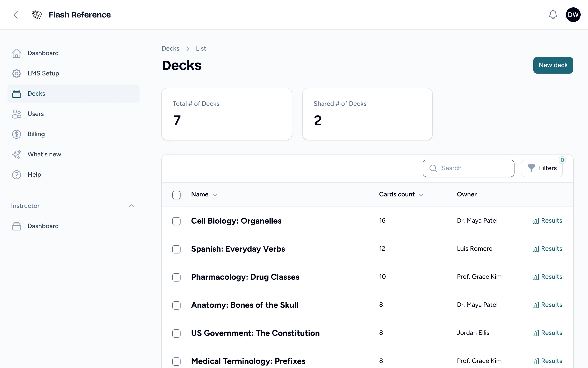Viewport: 588px width, 368px height.
Task: Toggle the select-all checkbox in table header
Action: pyautogui.click(x=176, y=195)
